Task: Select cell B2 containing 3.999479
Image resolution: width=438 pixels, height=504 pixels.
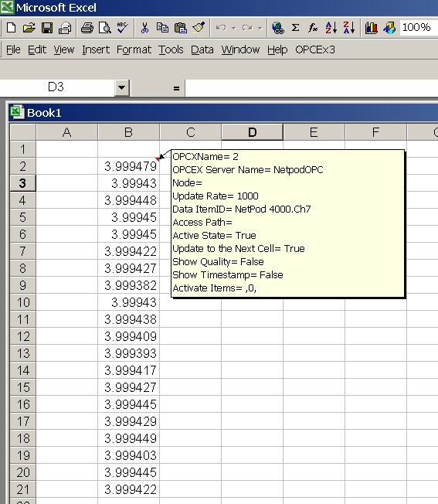Action: [x=128, y=166]
